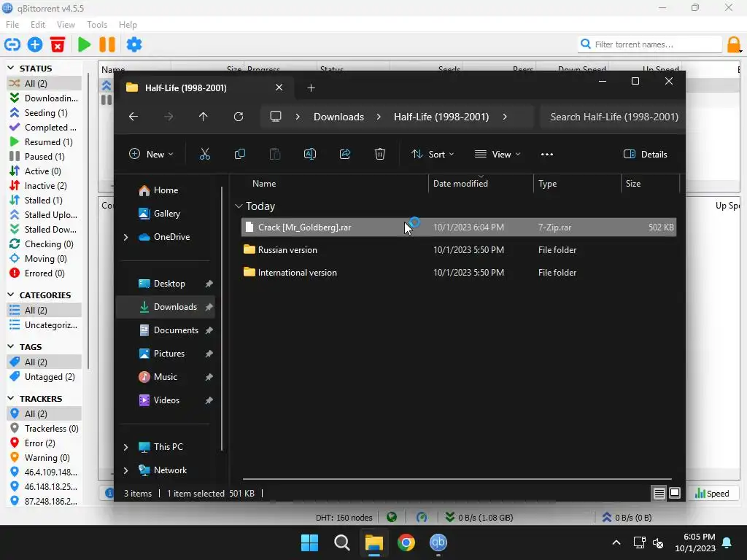747x560 pixels.
Task: Click qBittorrent orange Pause icon
Action: [107, 44]
